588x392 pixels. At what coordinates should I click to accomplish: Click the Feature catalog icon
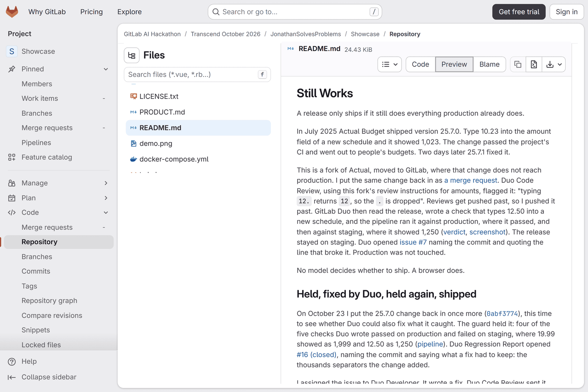(x=12, y=157)
